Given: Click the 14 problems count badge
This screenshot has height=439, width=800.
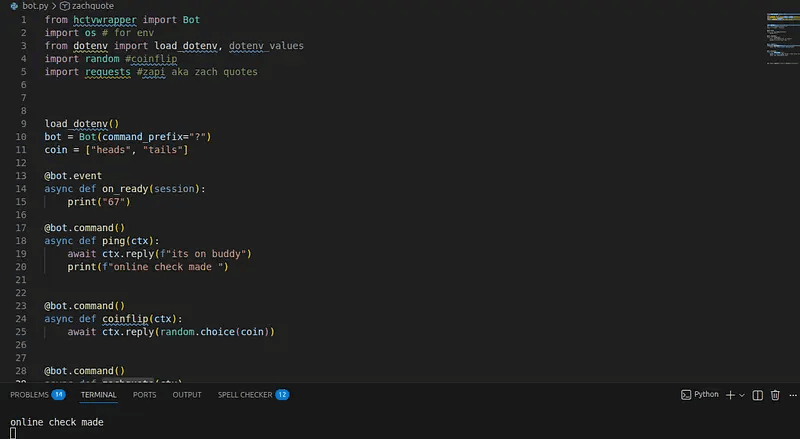Looking at the screenshot, I should click(58, 395).
